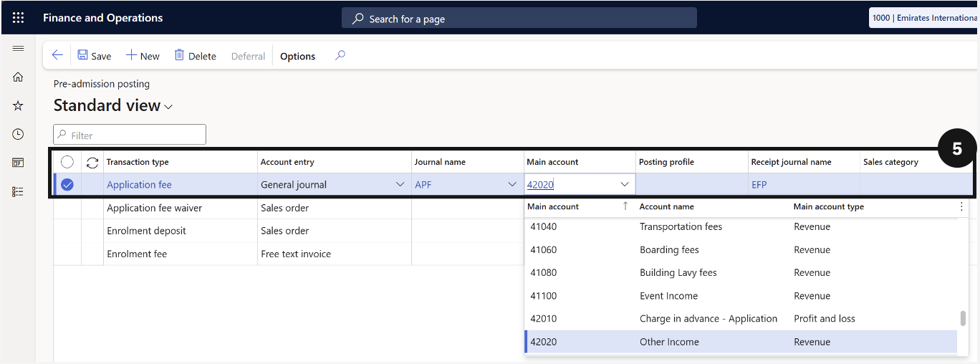
Task: Go to Home in left sidebar
Action: 18,77
